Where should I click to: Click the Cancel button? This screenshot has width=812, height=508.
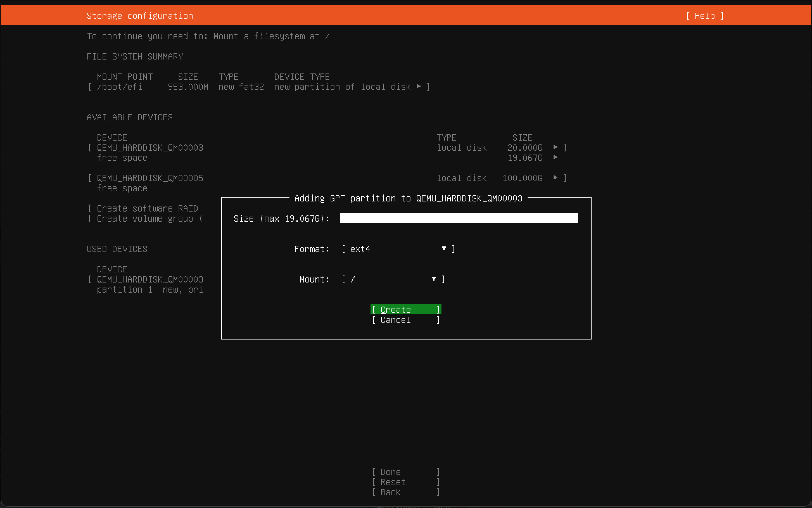[405, 320]
